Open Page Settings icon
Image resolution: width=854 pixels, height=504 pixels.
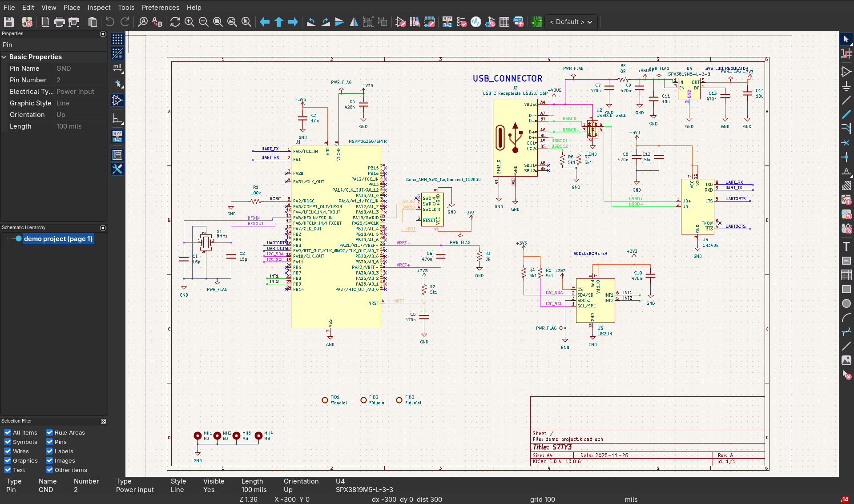tap(45, 22)
